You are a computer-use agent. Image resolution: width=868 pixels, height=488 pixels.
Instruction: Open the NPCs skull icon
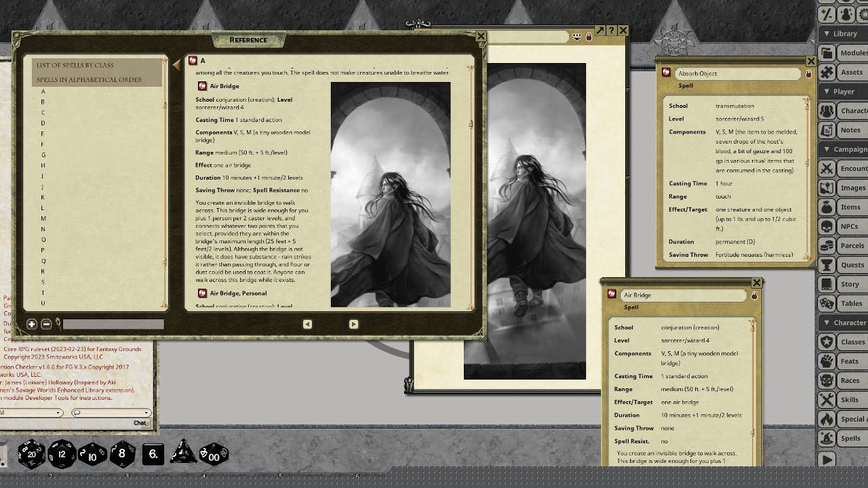click(827, 226)
